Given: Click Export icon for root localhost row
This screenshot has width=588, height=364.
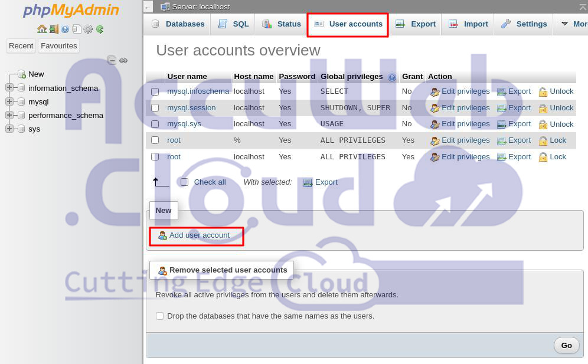Looking at the screenshot, I should point(501,158).
